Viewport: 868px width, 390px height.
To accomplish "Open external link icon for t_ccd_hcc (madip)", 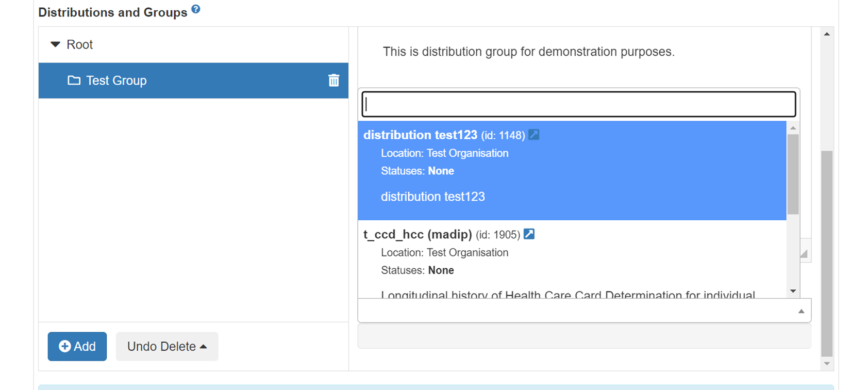I will point(529,234).
